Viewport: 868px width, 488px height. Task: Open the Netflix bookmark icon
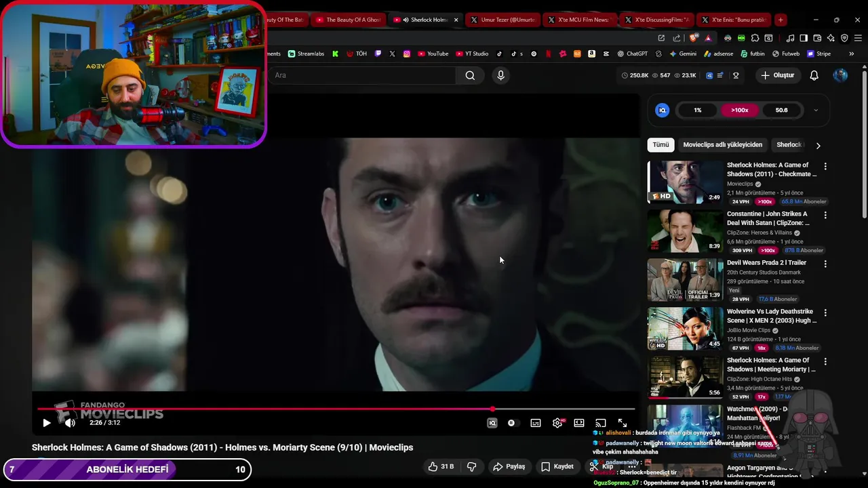pyautogui.click(x=548, y=54)
